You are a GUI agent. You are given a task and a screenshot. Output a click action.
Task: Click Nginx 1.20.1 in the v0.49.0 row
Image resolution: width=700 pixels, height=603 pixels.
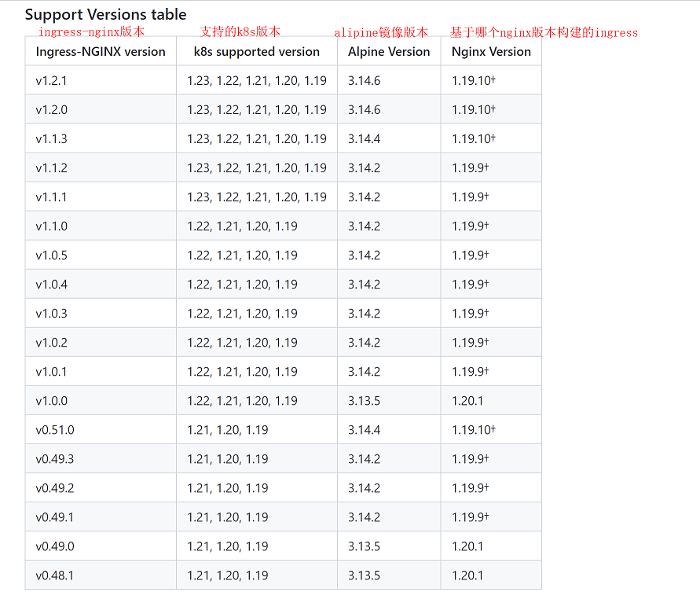tap(467, 546)
